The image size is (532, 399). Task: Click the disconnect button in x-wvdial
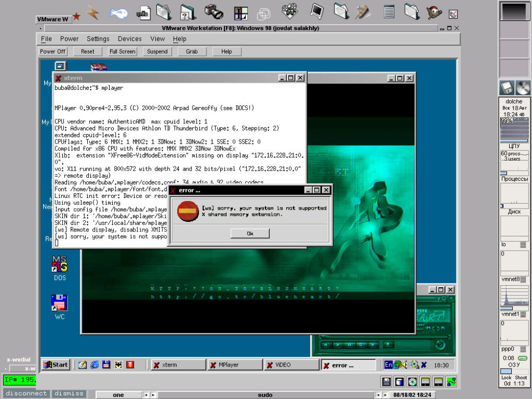(x=26, y=393)
